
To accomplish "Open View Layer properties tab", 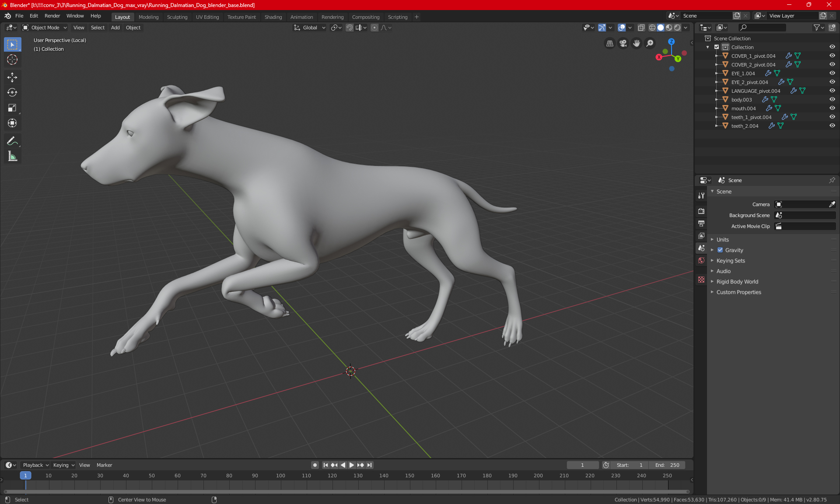I will point(701,236).
